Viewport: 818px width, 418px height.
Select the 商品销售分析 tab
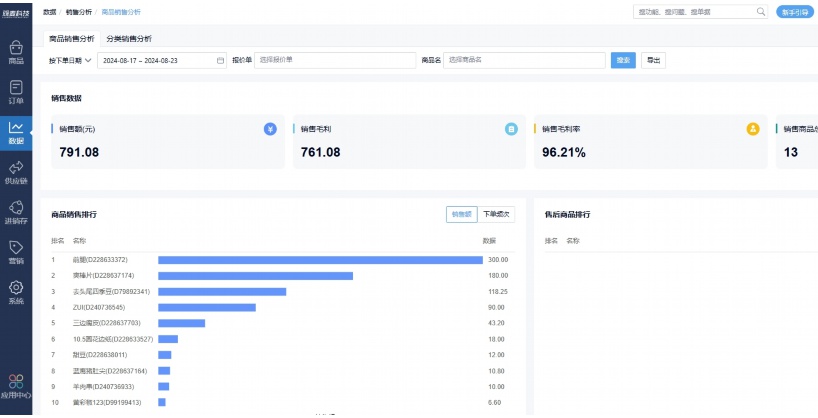(72, 38)
